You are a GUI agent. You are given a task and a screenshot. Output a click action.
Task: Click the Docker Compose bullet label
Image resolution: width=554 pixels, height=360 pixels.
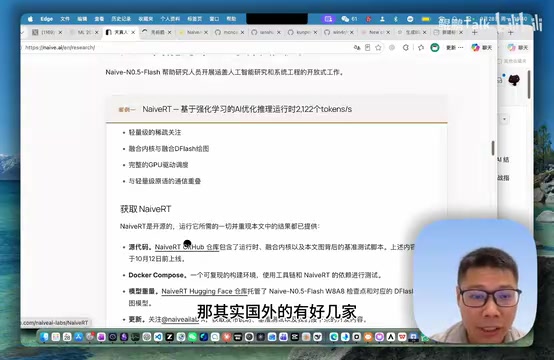tap(157, 275)
